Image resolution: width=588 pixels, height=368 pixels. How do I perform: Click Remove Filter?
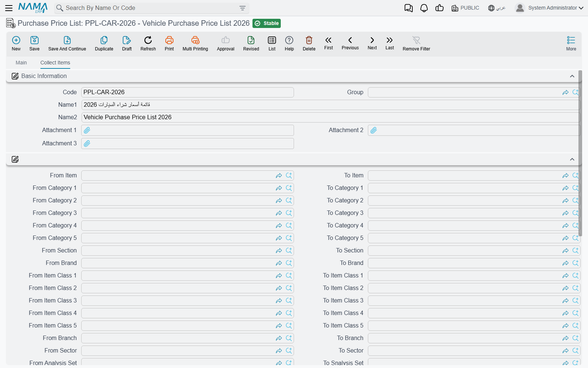pos(416,43)
